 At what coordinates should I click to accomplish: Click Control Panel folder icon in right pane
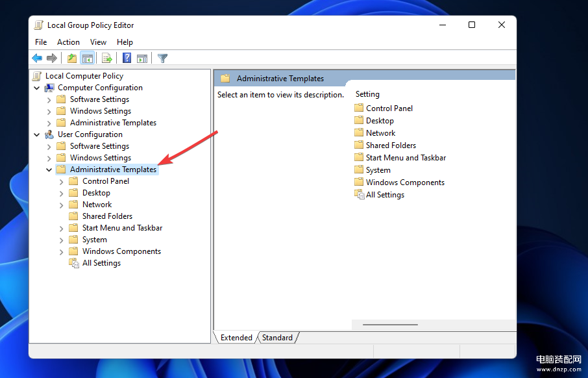coord(359,108)
